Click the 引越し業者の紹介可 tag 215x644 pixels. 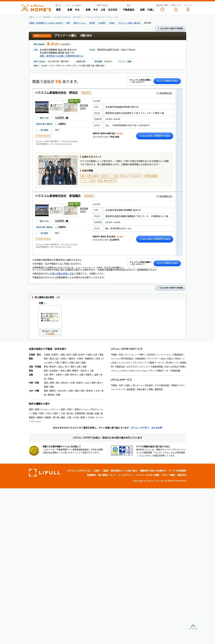[107, 181]
